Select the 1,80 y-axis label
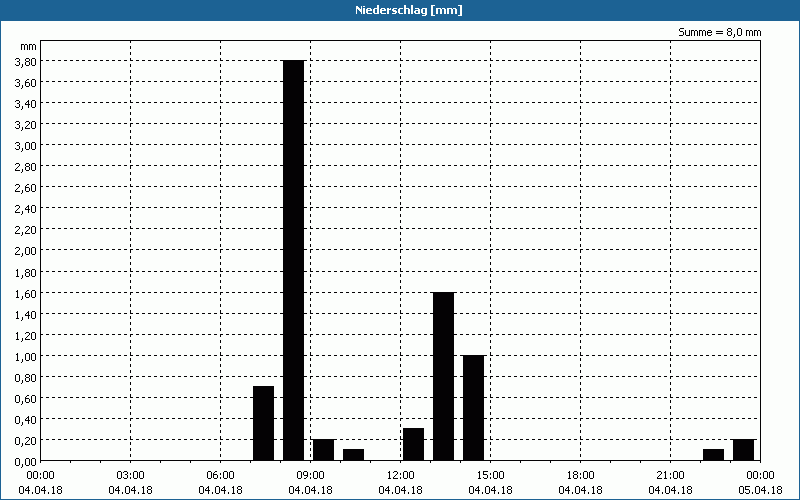Screen dimensions: 800x500 click(x=25, y=273)
